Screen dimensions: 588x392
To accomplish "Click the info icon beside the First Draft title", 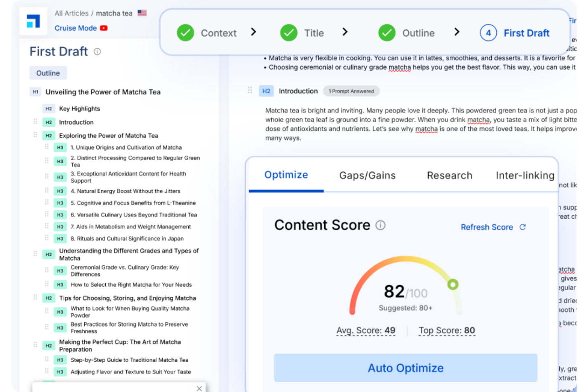I will point(97,52).
